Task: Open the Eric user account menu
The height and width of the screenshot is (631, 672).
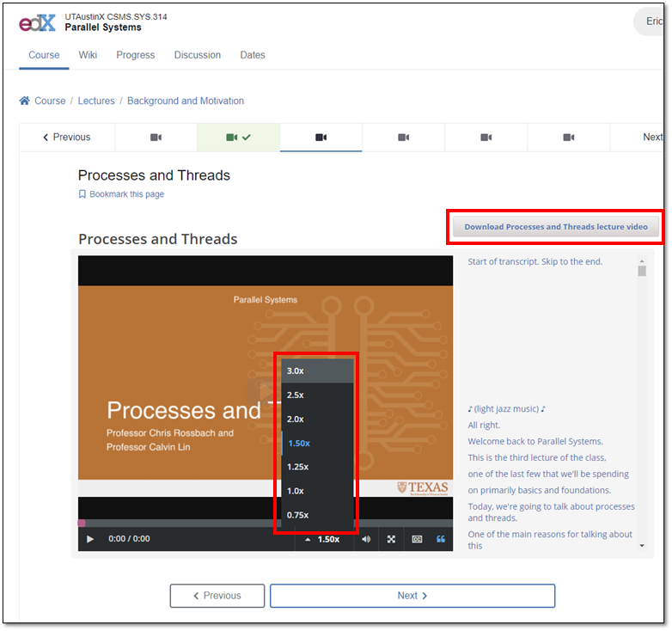Action: click(650, 21)
